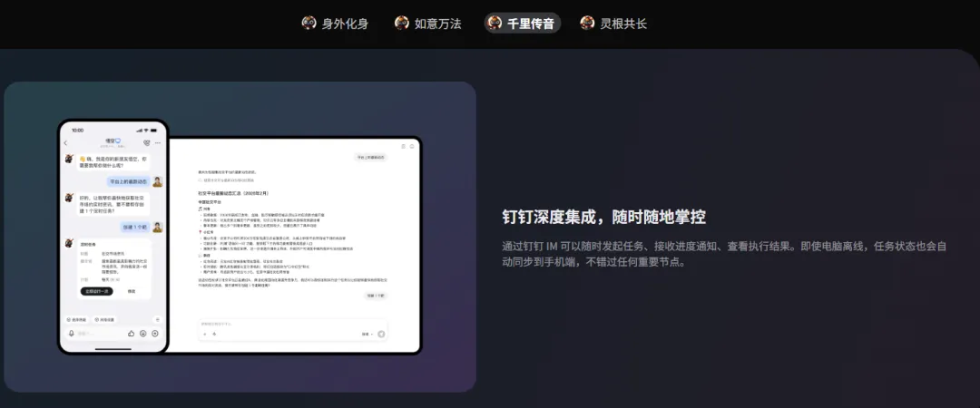
Task: Click the 身外化身 tab's monkey icon
Action: [x=309, y=23]
